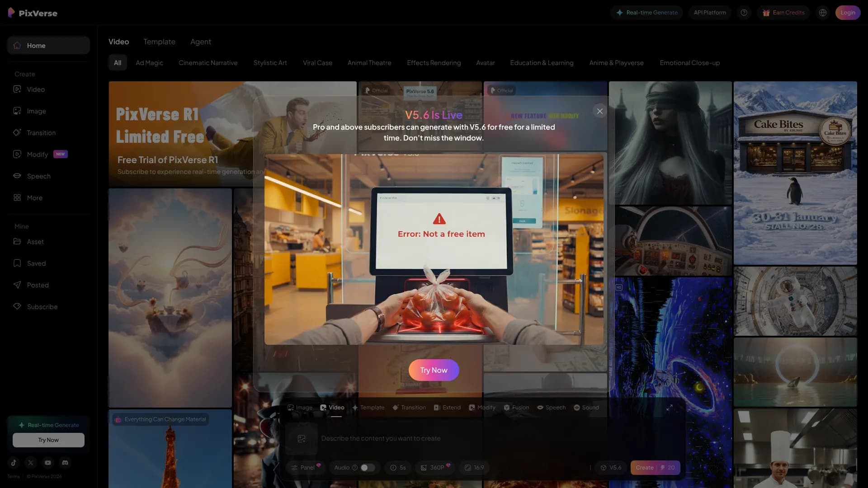Select Template mode in the creation panel

coord(368,408)
